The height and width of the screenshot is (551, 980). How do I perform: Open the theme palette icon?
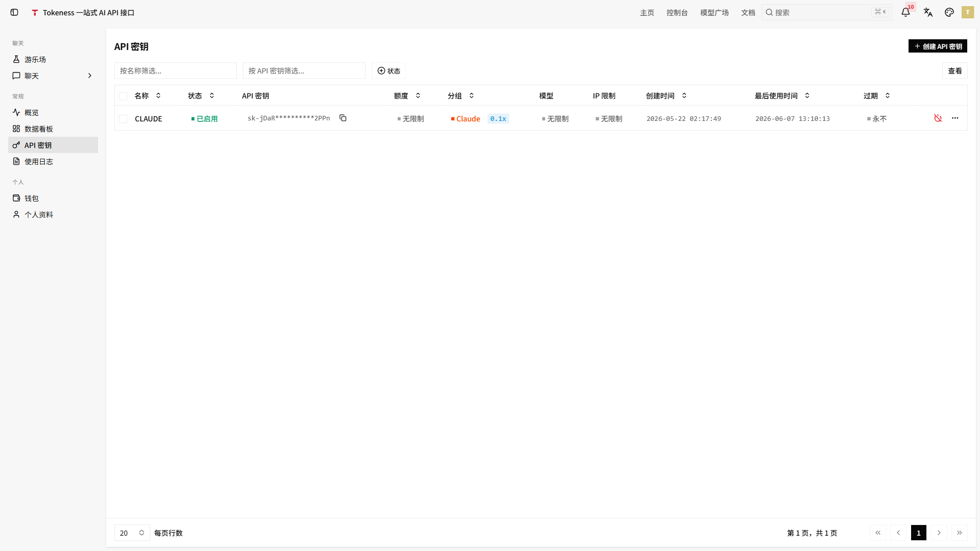click(949, 12)
